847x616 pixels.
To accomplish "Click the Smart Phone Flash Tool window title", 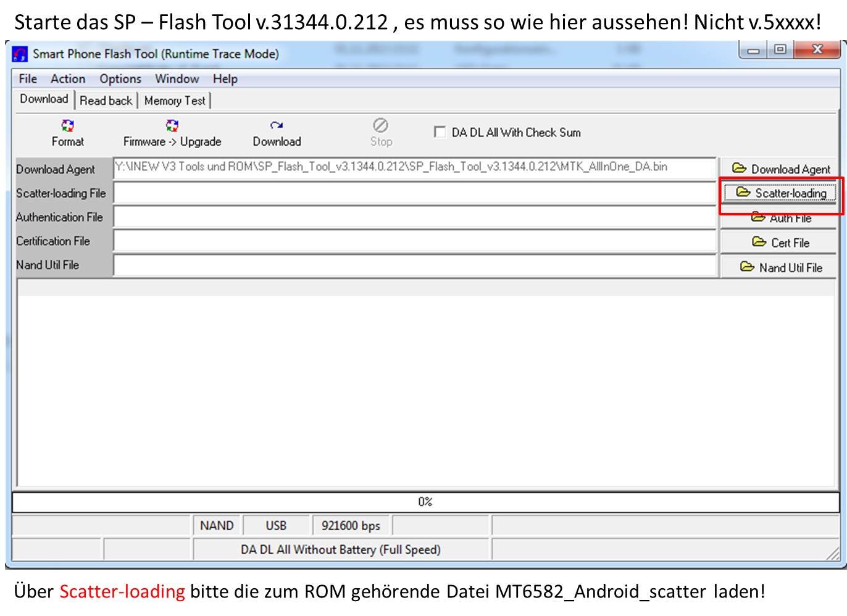I will pyautogui.click(x=156, y=54).
